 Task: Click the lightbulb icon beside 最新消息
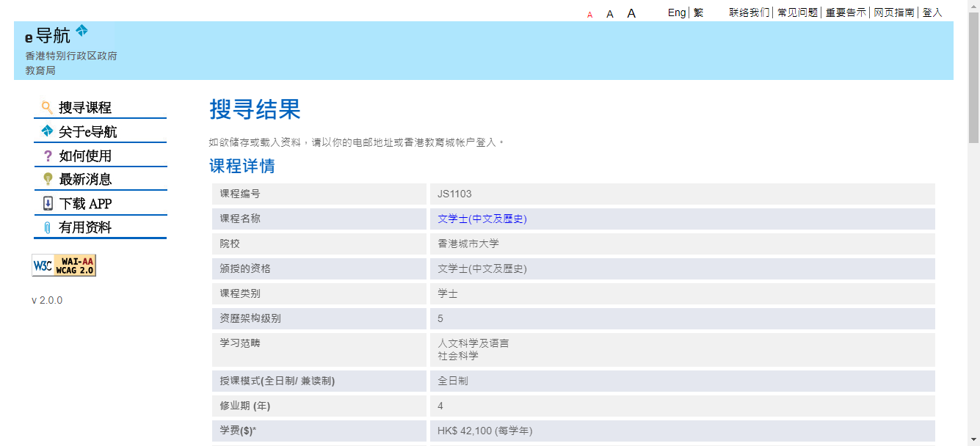click(x=48, y=179)
